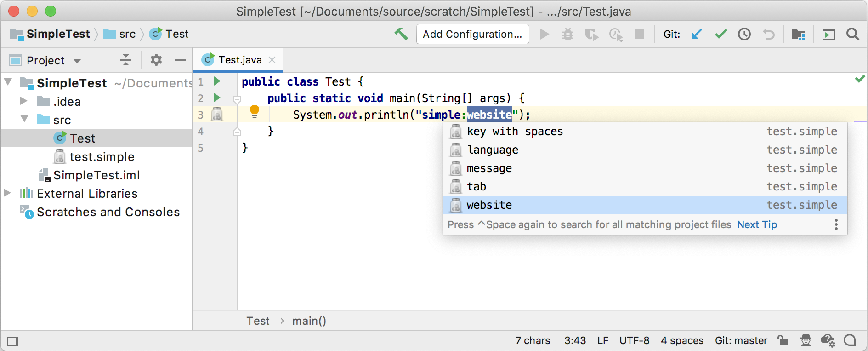Select 'tab' completion item
Image resolution: width=868 pixels, height=351 pixels.
pos(645,187)
